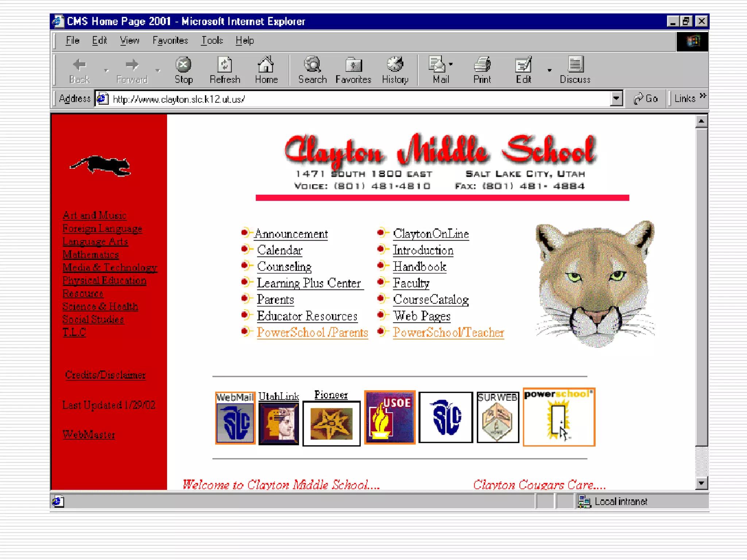747x560 pixels.
Task: Click the Go button beside address bar
Action: 646,99
